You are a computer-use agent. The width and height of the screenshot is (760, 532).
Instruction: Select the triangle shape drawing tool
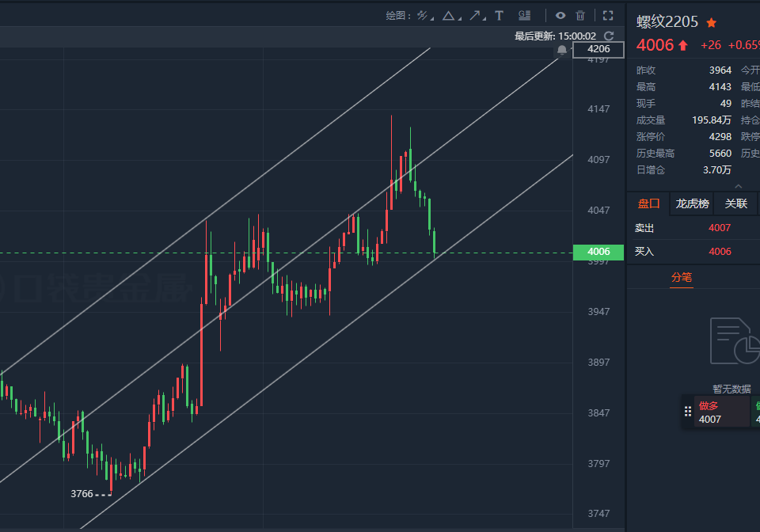click(449, 16)
